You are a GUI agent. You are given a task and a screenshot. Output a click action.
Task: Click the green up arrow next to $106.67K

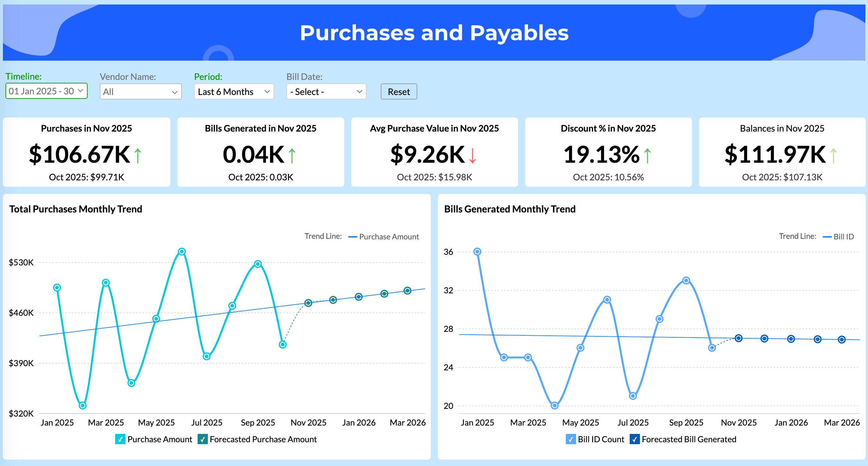[138, 155]
